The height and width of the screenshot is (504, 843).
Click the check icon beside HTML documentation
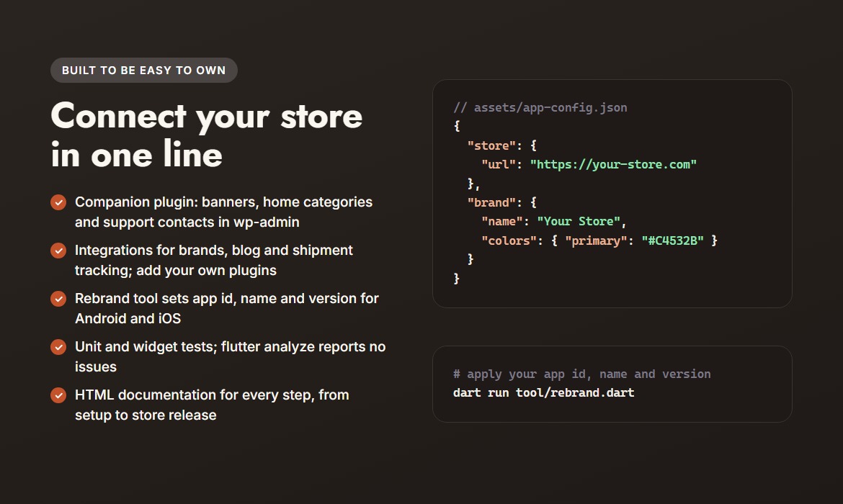pyautogui.click(x=58, y=395)
